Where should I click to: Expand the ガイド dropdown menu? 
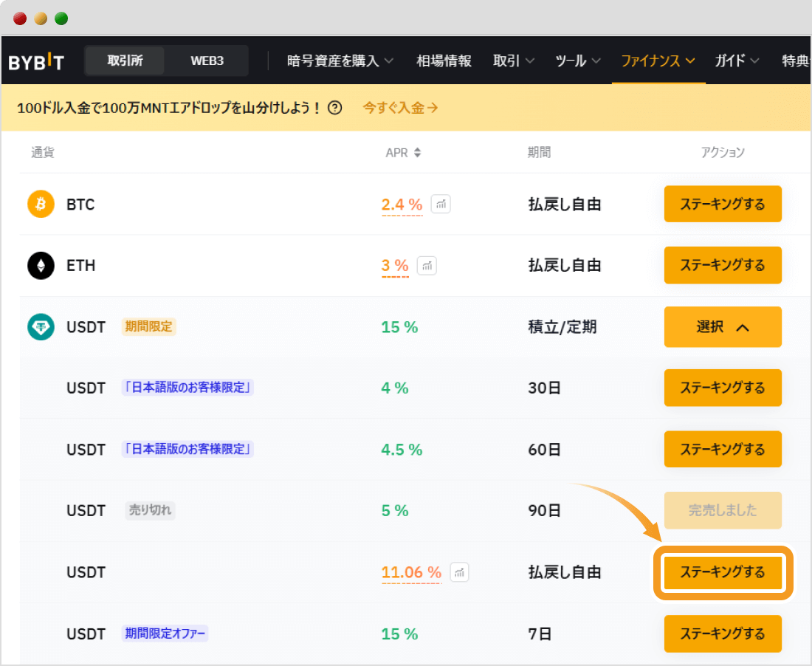tap(737, 61)
